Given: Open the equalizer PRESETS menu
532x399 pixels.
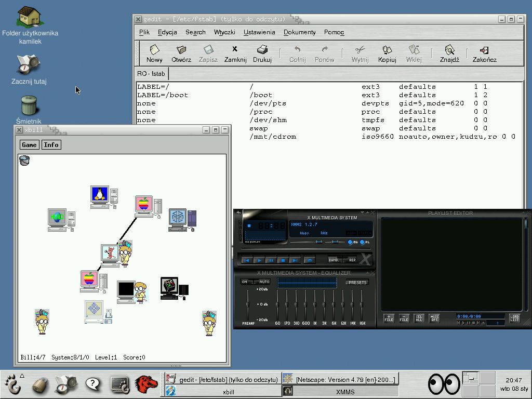Looking at the screenshot, I should pos(357,283).
